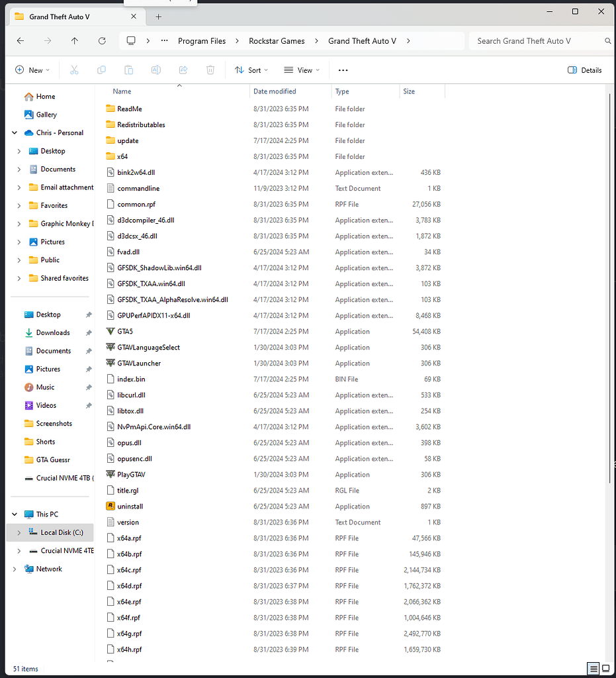
Task: Click the Rename icon in the toolbar
Action: [155, 70]
